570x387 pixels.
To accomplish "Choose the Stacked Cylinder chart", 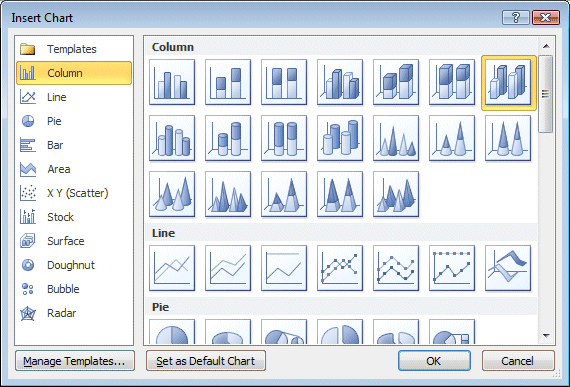I will pos(228,138).
